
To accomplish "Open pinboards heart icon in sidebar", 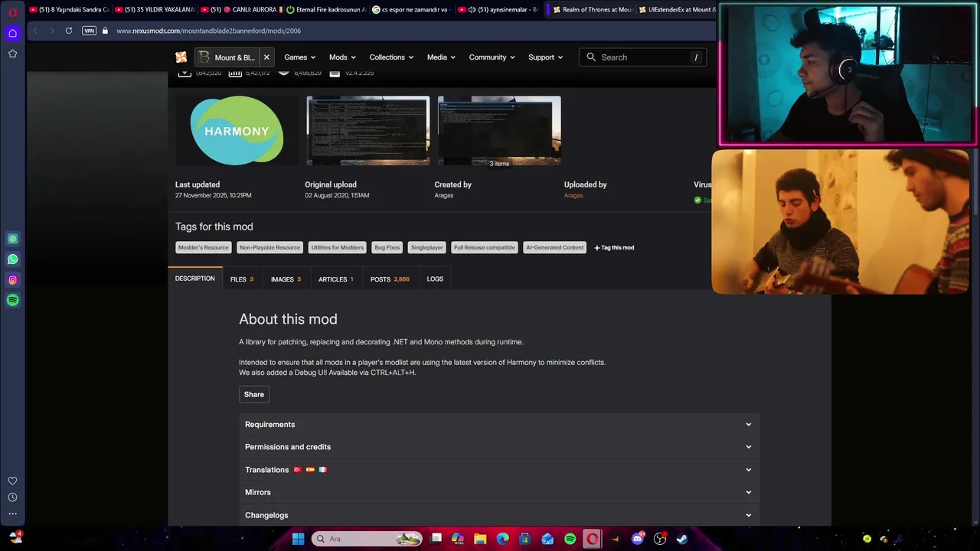I will (12, 481).
